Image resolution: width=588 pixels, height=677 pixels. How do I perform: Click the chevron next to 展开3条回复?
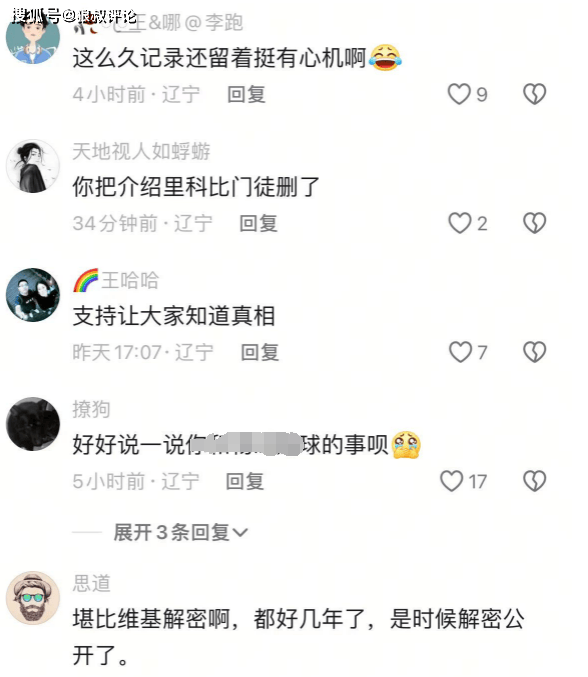(x=240, y=533)
